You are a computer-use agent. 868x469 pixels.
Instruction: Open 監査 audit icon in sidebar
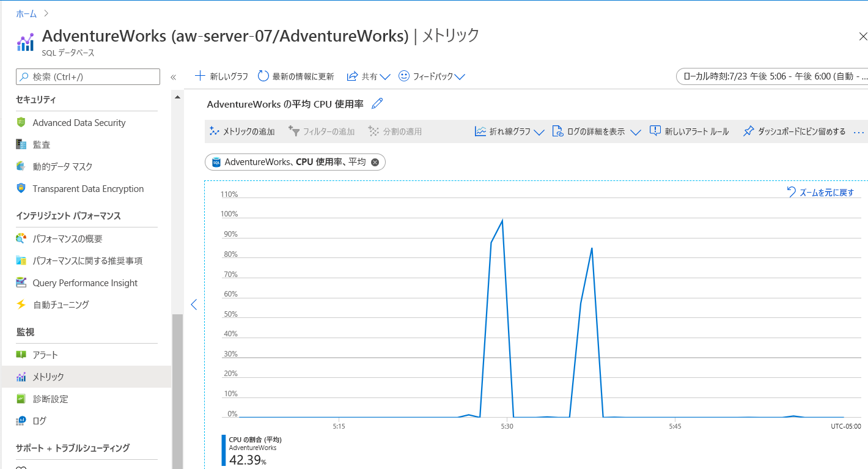click(21, 144)
